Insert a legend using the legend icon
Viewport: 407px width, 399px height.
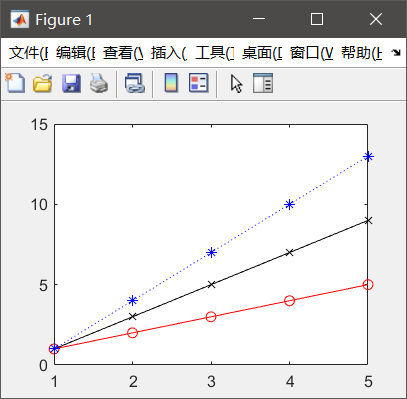199,83
